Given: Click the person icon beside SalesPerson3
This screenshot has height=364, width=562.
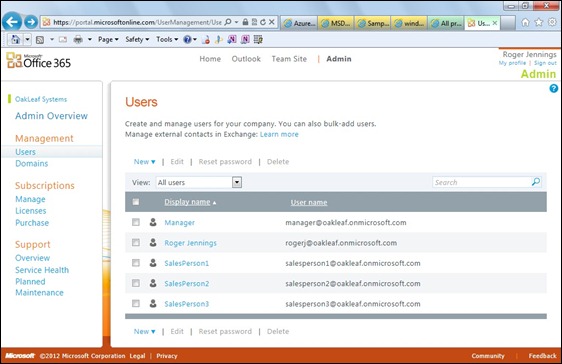Looking at the screenshot, I should point(153,303).
